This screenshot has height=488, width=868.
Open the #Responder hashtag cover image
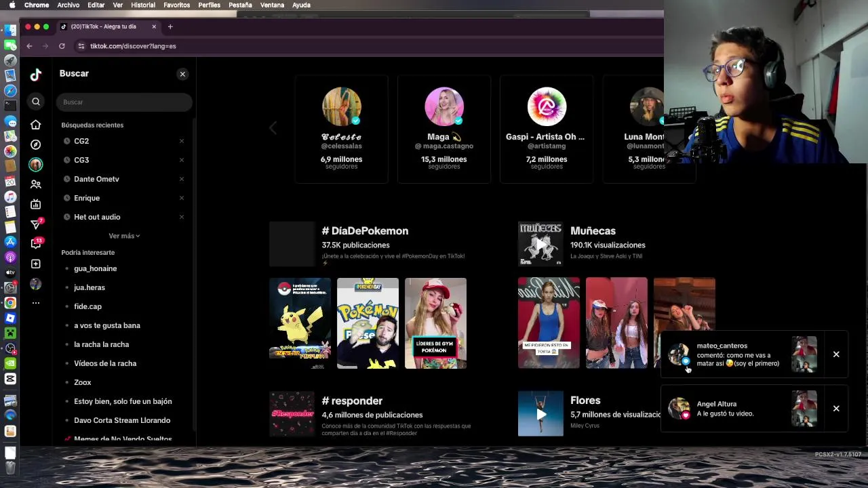(292, 413)
